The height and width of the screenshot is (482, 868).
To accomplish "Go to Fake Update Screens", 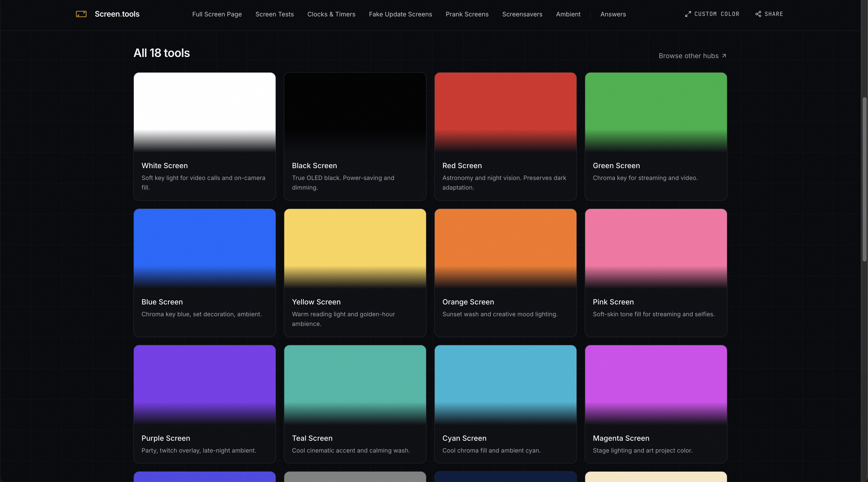I will coord(400,14).
